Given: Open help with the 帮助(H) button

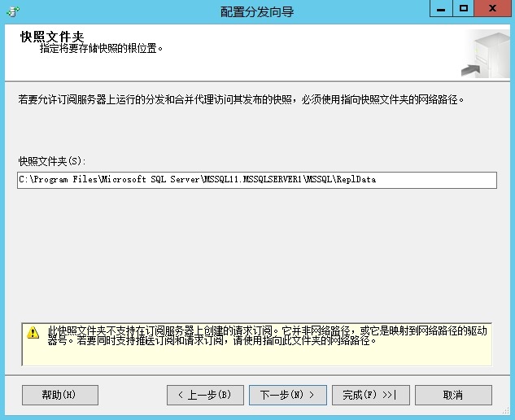Looking at the screenshot, I should pos(59,395).
